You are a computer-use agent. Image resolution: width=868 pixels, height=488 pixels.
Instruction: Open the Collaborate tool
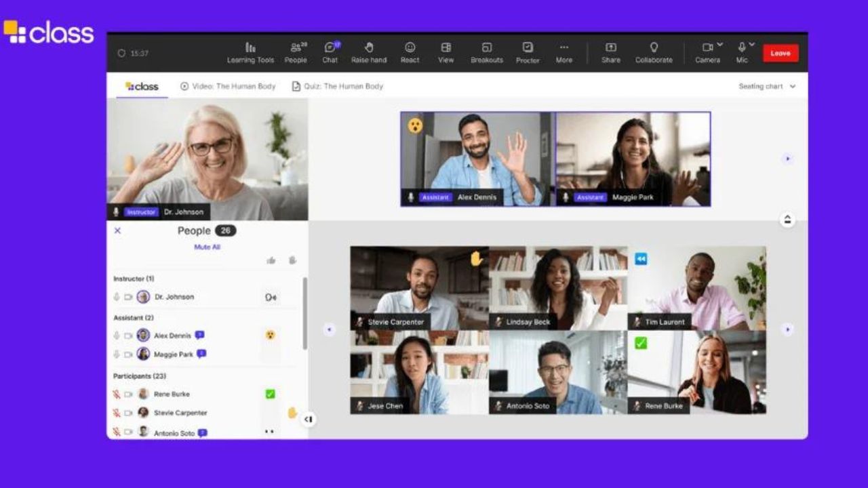coord(654,53)
